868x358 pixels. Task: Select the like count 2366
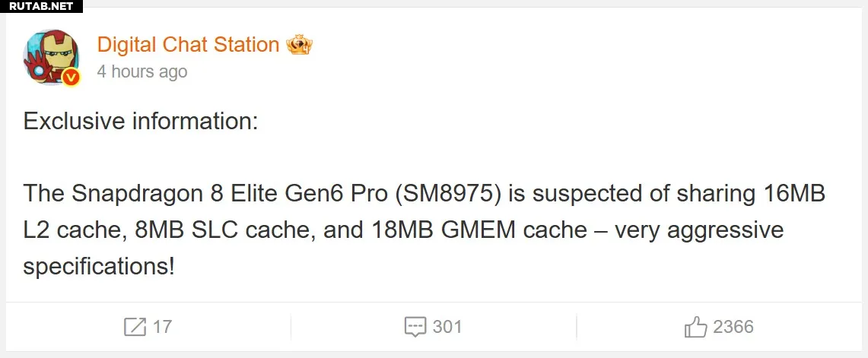tap(733, 328)
